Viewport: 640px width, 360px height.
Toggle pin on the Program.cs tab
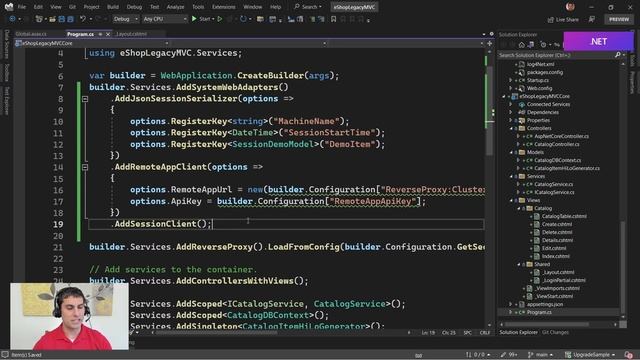100,34
